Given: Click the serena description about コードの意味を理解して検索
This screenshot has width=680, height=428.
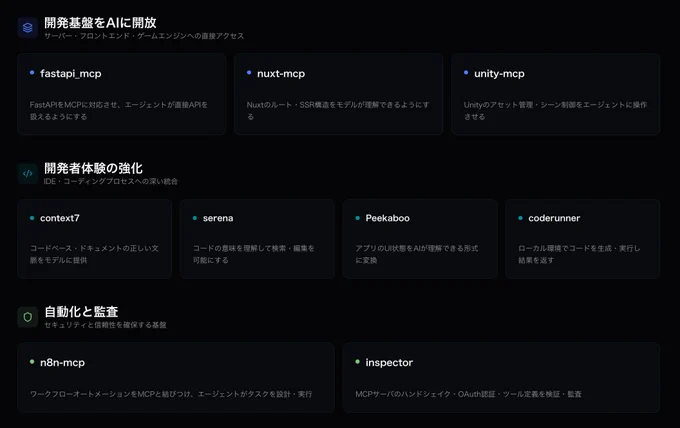Looking at the screenshot, I should pos(254,254).
